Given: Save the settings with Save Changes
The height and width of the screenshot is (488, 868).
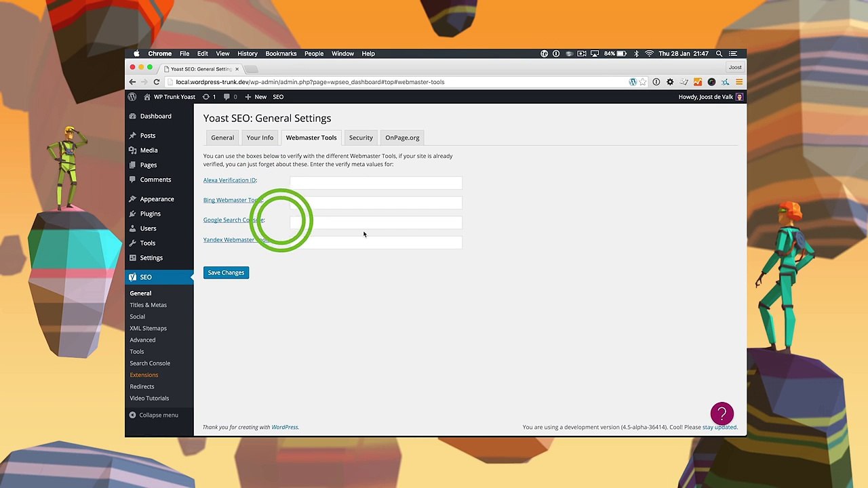Looking at the screenshot, I should pos(226,272).
